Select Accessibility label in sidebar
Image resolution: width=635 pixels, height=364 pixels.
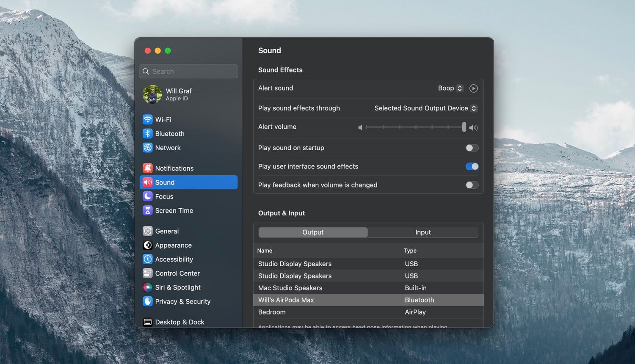click(x=174, y=259)
